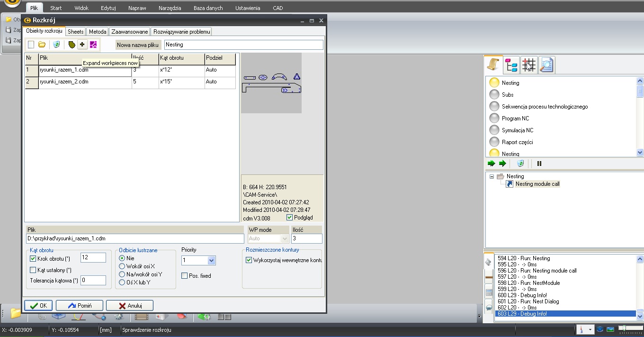Screen dimensions: 644x337
Task: Click the Pomiń button
Action: (80, 306)
